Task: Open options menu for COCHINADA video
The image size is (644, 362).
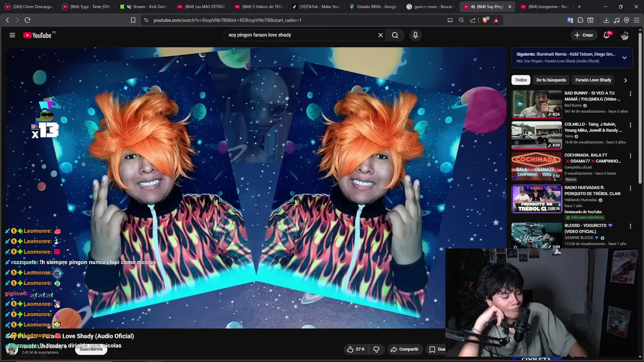Action: pyautogui.click(x=630, y=156)
